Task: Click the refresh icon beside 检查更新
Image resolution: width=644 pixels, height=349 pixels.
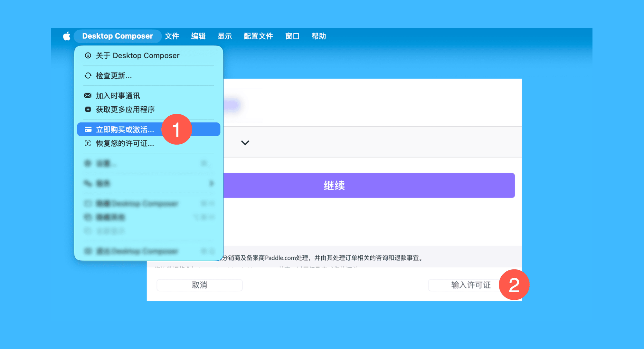Action: 88,76
